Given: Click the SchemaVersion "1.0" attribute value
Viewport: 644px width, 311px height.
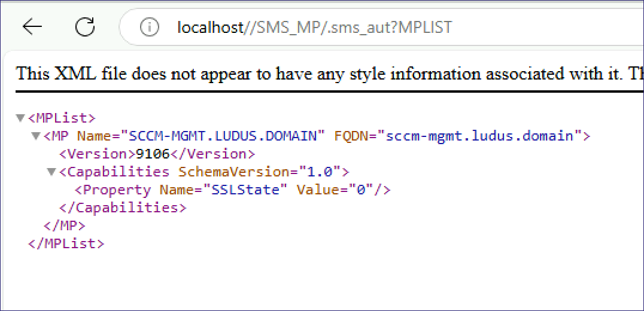Looking at the screenshot, I should [x=321, y=172].
